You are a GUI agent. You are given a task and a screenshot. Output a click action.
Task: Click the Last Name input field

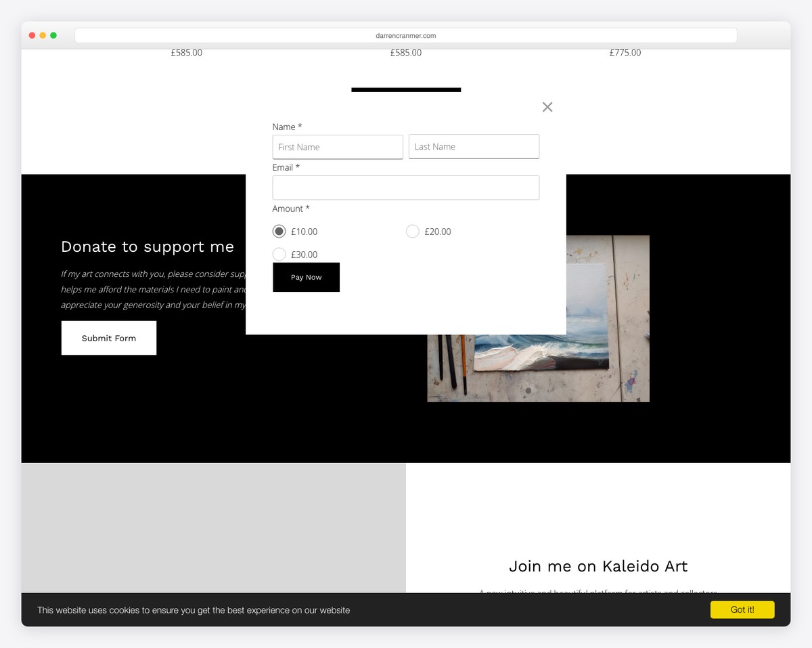(x=474, y=146)
